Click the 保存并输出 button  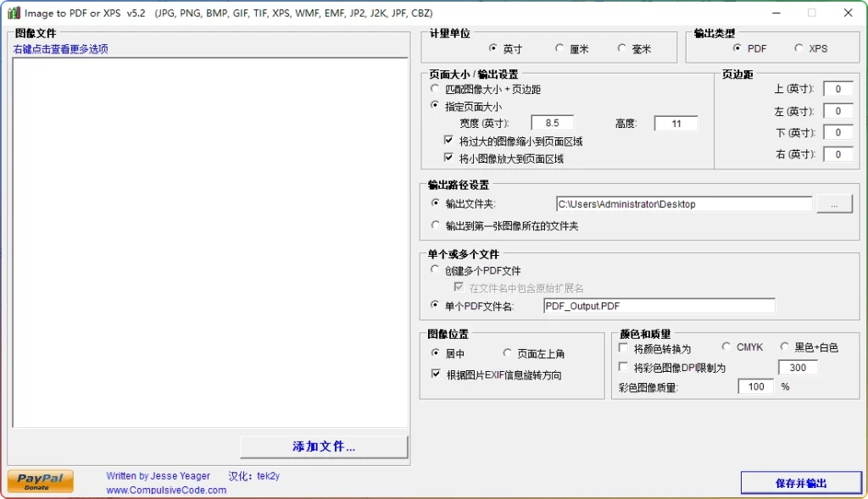(x=800, y=481)
